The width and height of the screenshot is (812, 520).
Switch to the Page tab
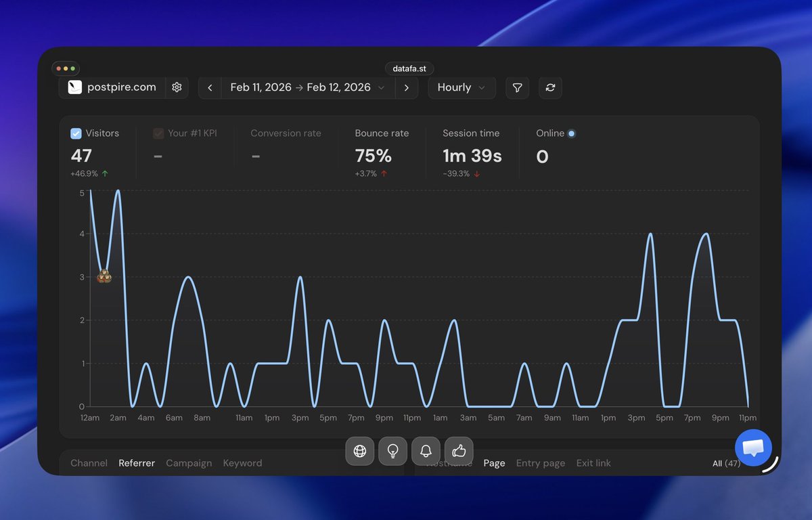tap(494, 463)
